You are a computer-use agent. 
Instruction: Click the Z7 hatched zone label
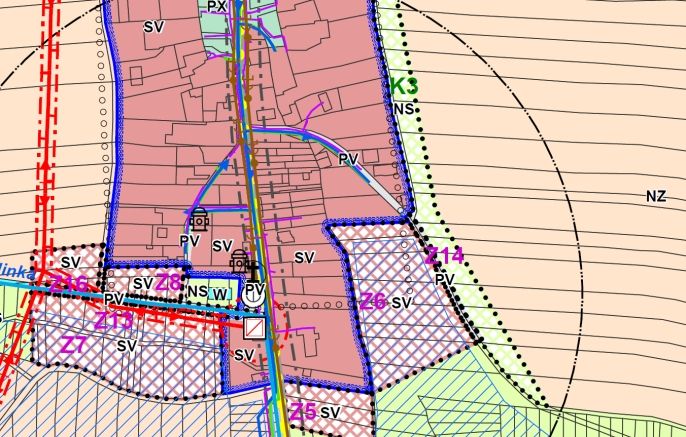pos(73,345)
